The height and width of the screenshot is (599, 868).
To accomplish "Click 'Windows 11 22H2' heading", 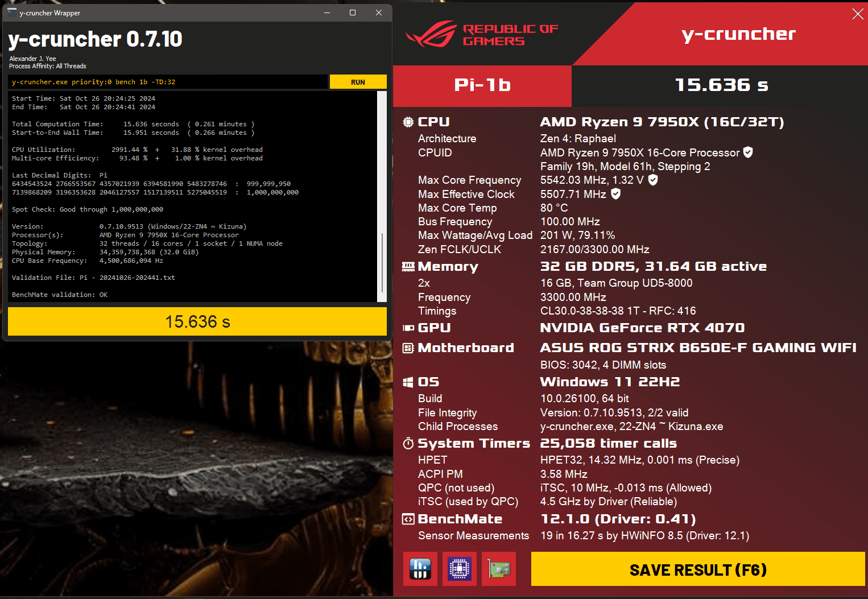I will click(610, 382).
